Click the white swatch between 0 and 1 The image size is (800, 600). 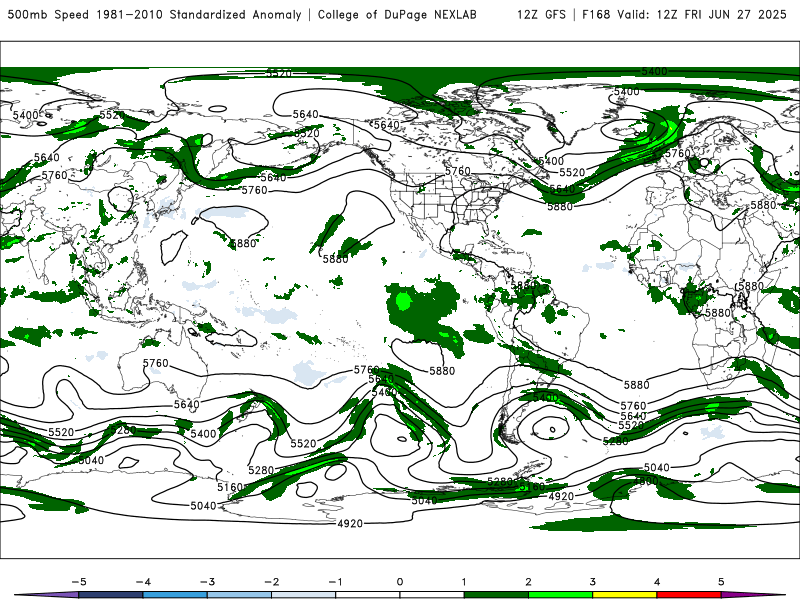[432, 595]
